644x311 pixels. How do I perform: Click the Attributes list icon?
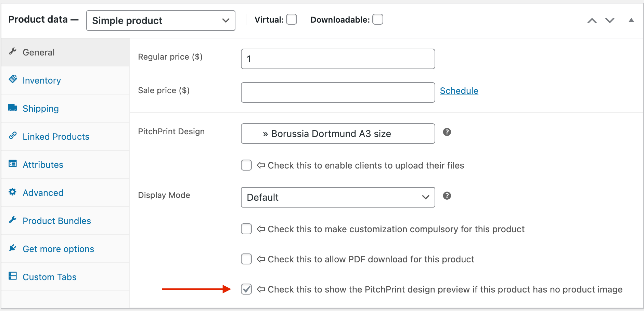click(13, 164)
